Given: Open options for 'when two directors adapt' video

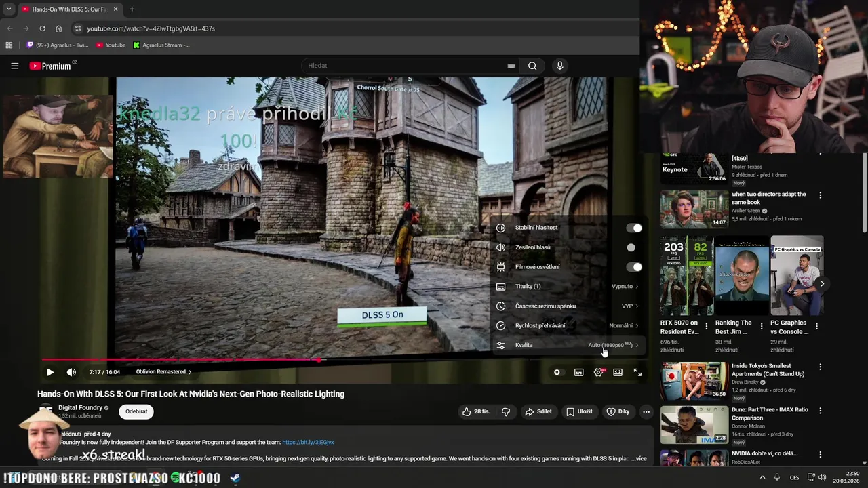Looking at the screenshot, I should [x=820, y=195].
